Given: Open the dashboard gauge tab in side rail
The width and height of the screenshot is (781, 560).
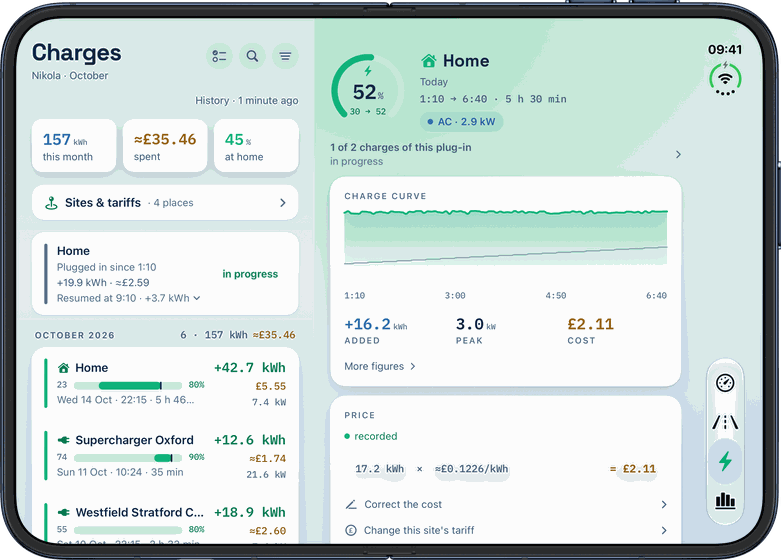Looking at the screenshot, I should 725,383.
